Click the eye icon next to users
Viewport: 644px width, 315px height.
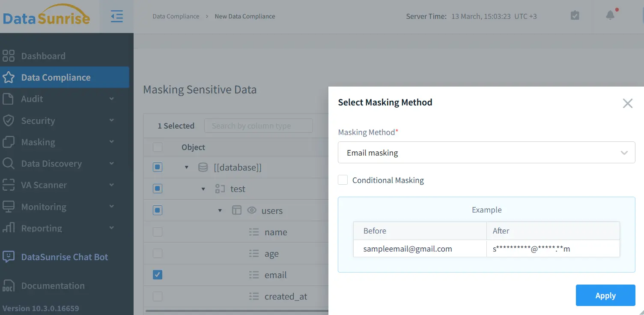click(x=252, y=210)
